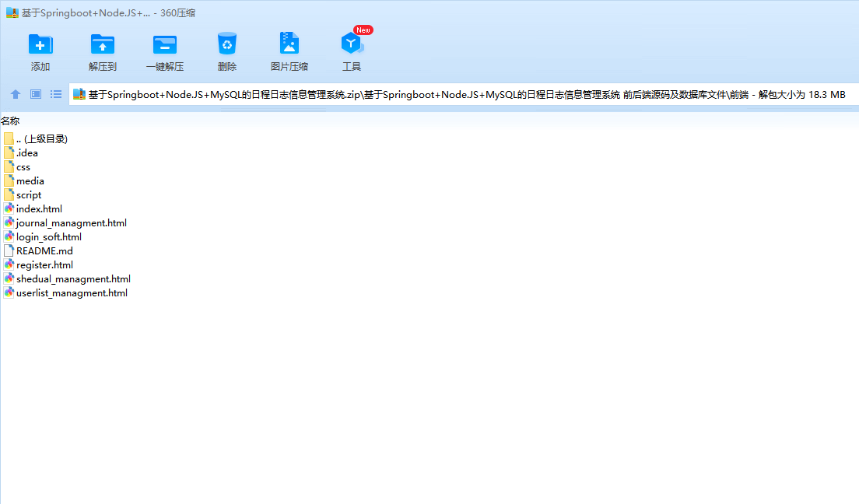859x504 pixels.
Task: Click the README.md document icon
Action: 9,251
